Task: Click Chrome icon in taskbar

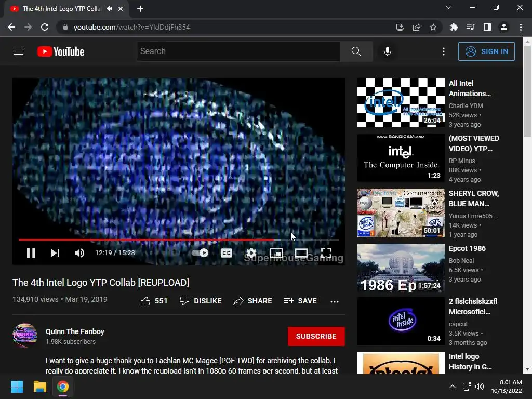Action: pyautogui.click(x=63, y=387)
